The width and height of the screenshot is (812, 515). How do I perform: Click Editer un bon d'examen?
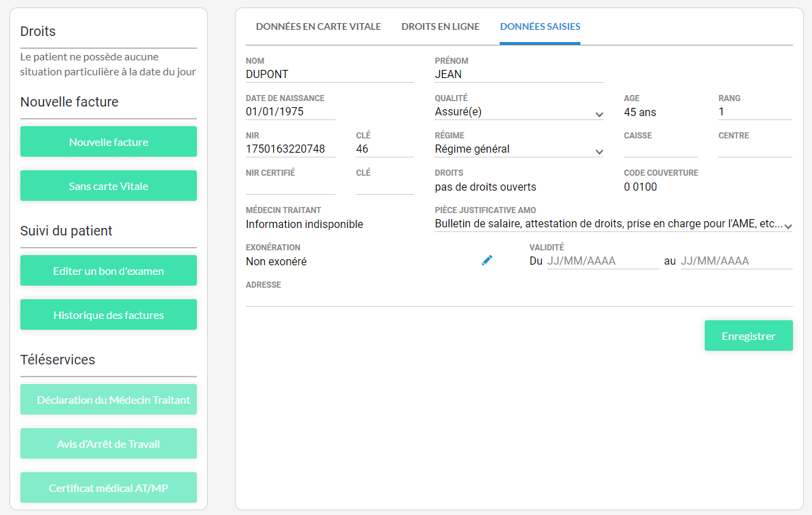click(x=109, y=271)
